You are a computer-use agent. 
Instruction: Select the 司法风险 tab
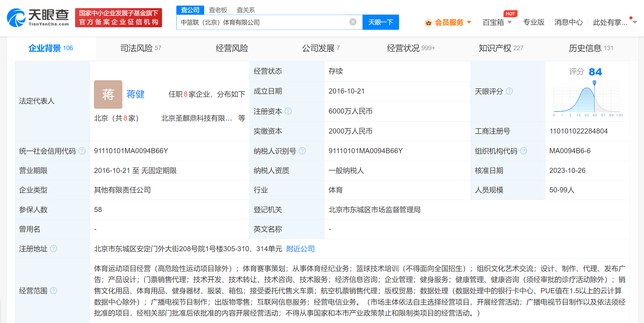(141, 48)
